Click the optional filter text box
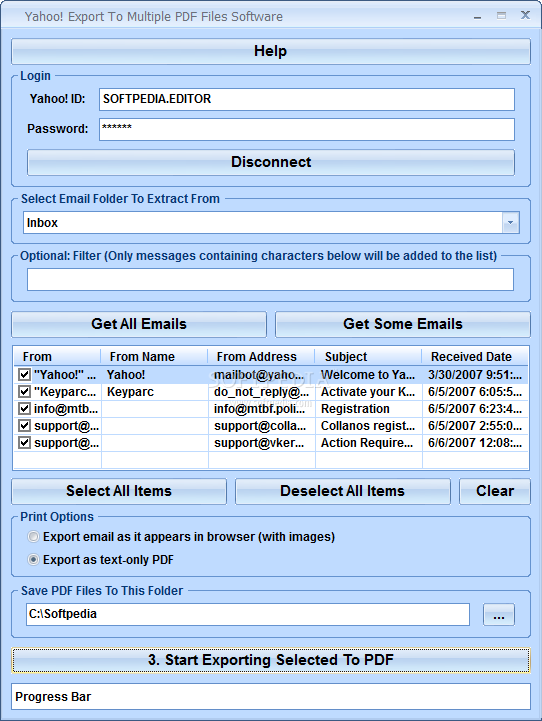This screenshot has width=542, height=721. (270, 280)
